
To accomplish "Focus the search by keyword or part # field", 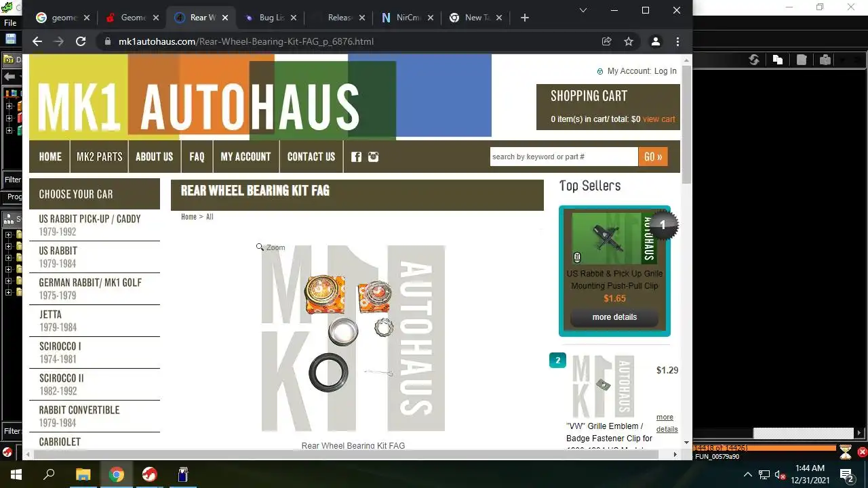I will pos(564,157).
